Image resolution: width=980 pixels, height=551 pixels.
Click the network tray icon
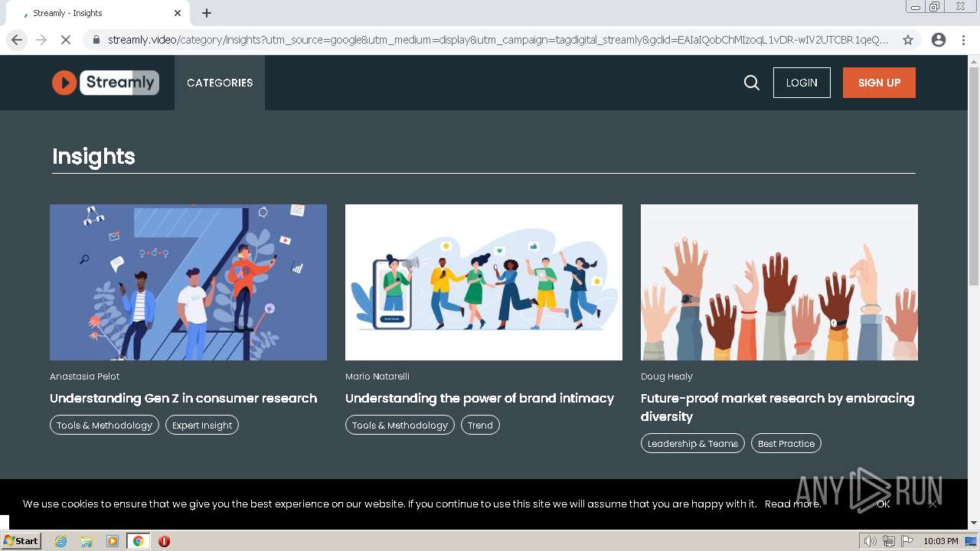[x=889, y=541]
